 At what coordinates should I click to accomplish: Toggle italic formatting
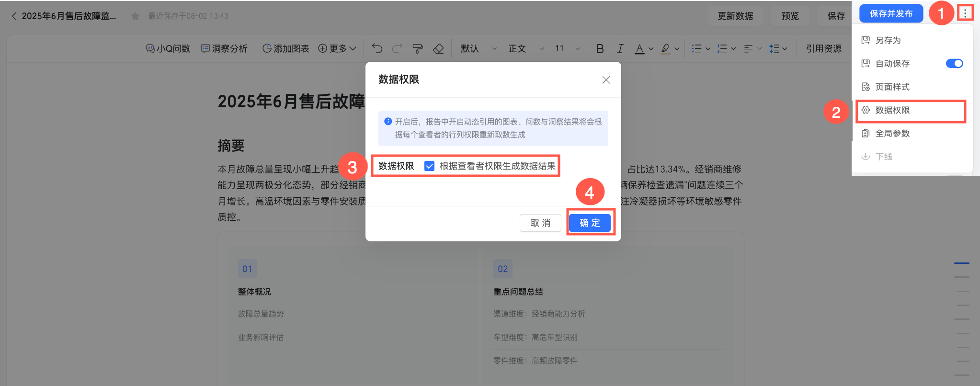tap(620, 48)
